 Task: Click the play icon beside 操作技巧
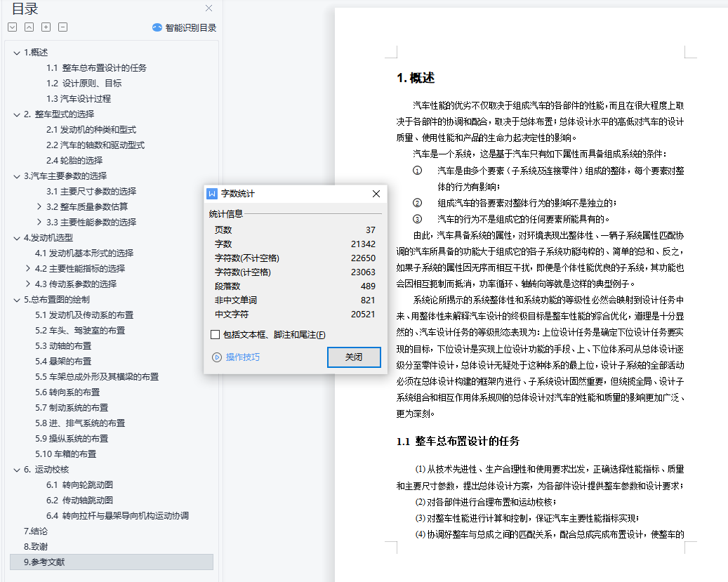click(x=217, y=357)
